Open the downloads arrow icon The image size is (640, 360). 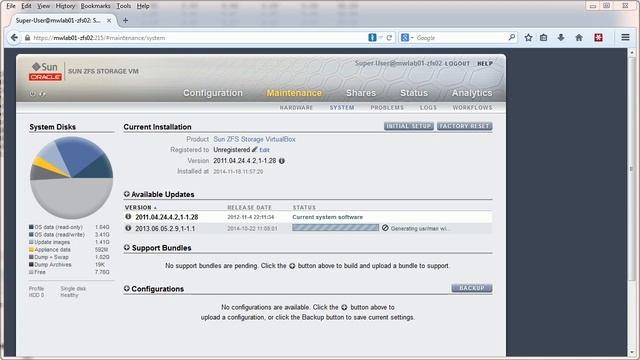561,38
